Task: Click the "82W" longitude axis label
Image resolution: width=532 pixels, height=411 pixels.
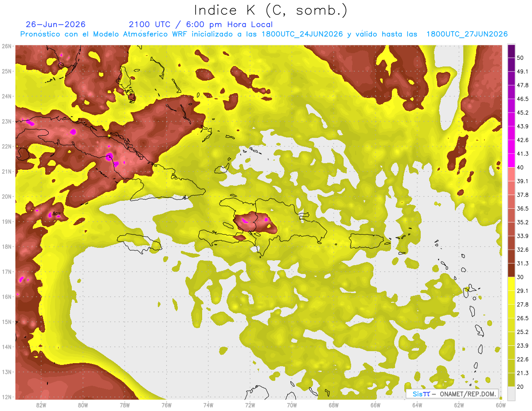Action: pyautogui.click(x=41, y=405)
